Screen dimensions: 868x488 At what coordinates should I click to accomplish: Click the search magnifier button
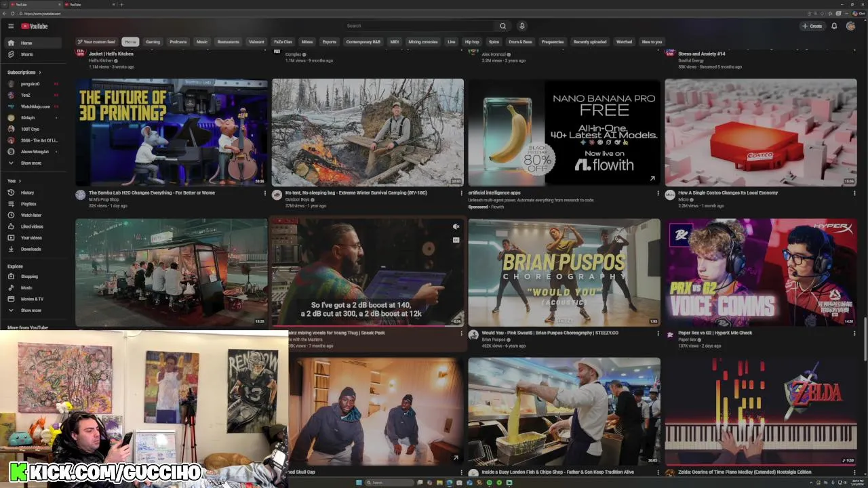click(x=502, y=26)
